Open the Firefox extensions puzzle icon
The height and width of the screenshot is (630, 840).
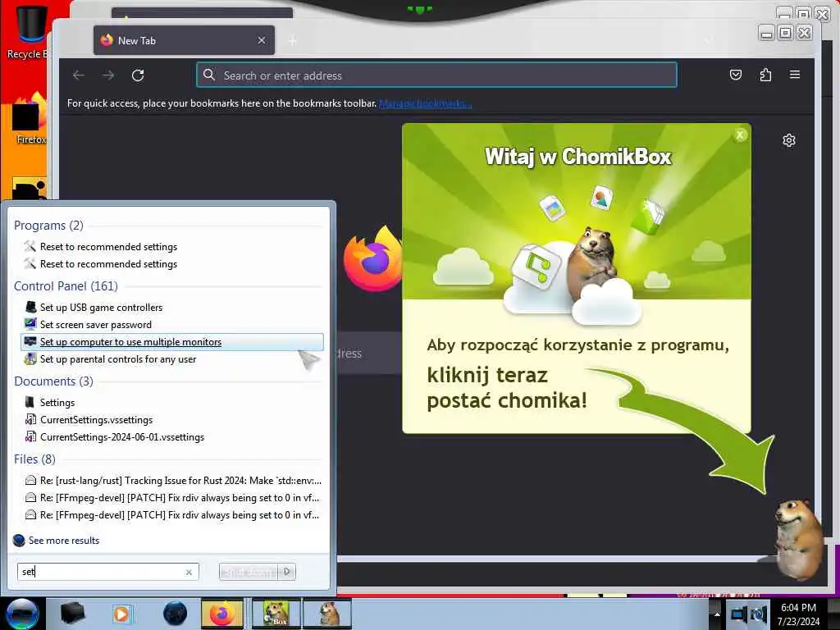click(x=765, y=75)
